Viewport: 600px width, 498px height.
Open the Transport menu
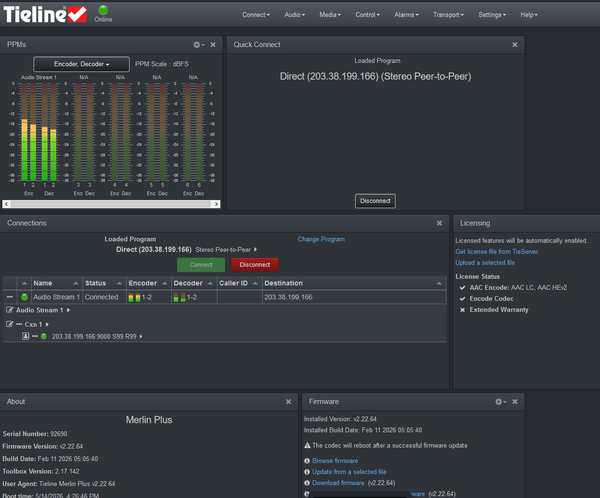[448, 15]
